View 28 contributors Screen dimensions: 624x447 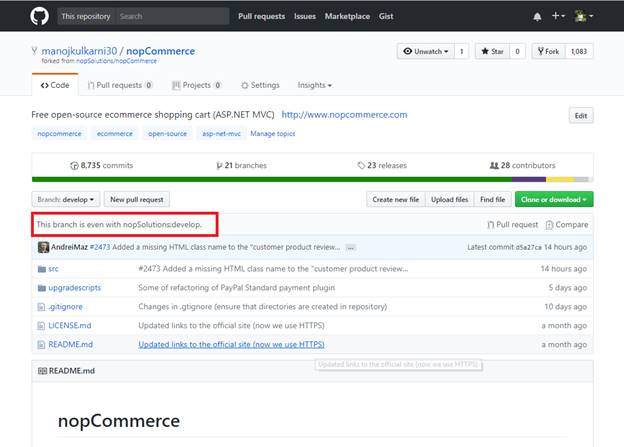coord(522,165)
